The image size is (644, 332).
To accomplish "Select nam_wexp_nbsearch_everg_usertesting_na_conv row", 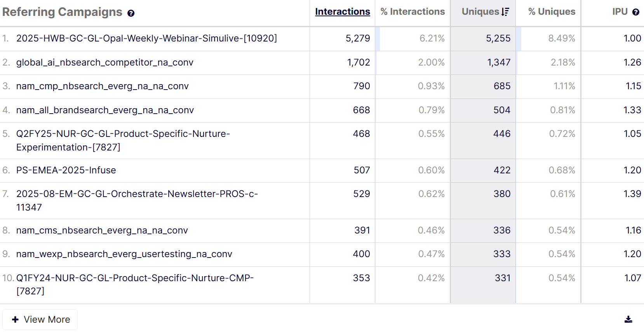I will 124,254.
